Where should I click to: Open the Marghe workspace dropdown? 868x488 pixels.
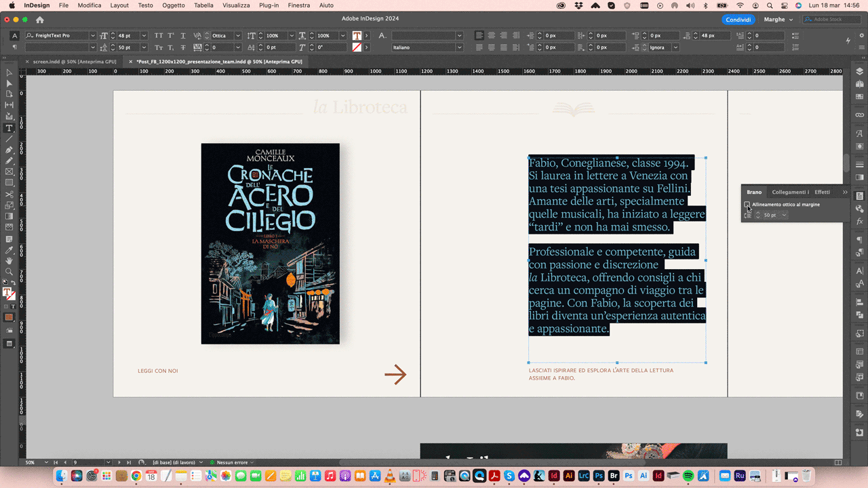(x=778, y=20)
